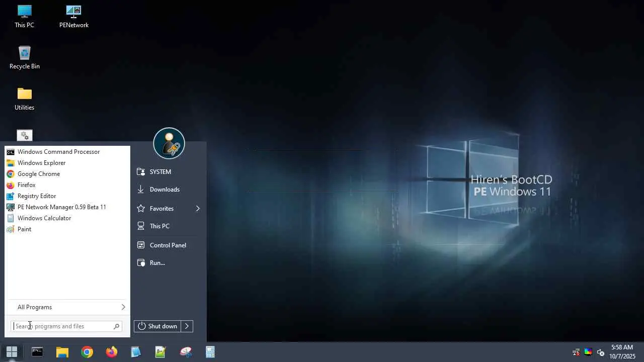
Task: Open Windows Command Processor in Start menu
Action: (x=67, y=152)
